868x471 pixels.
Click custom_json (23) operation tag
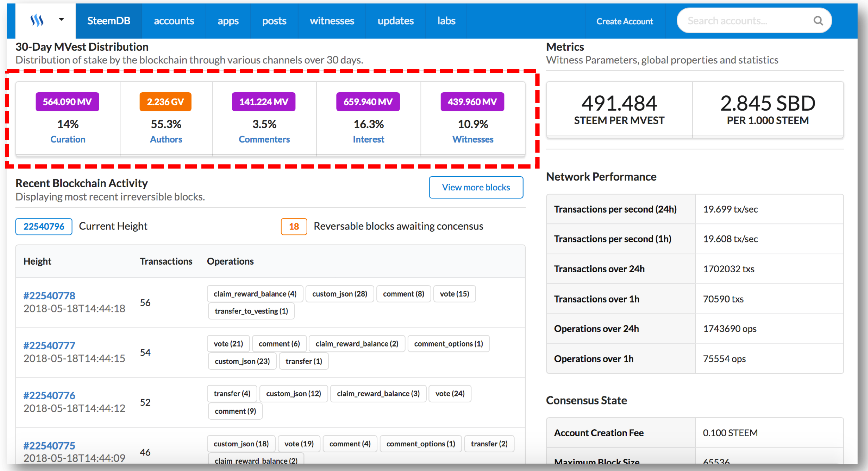click(x=242, y=361)
